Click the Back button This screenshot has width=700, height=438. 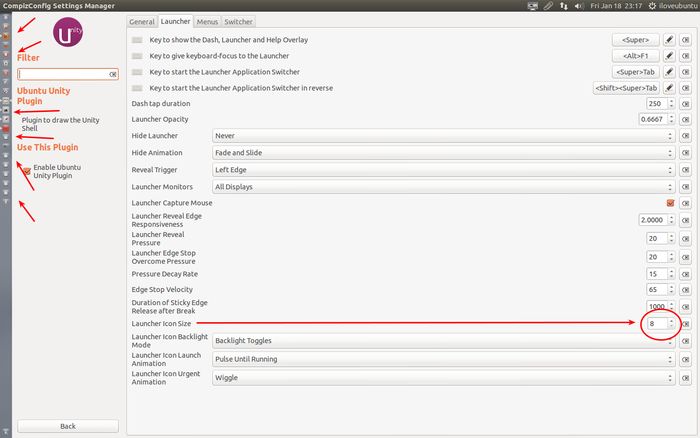tap(68, 426)
